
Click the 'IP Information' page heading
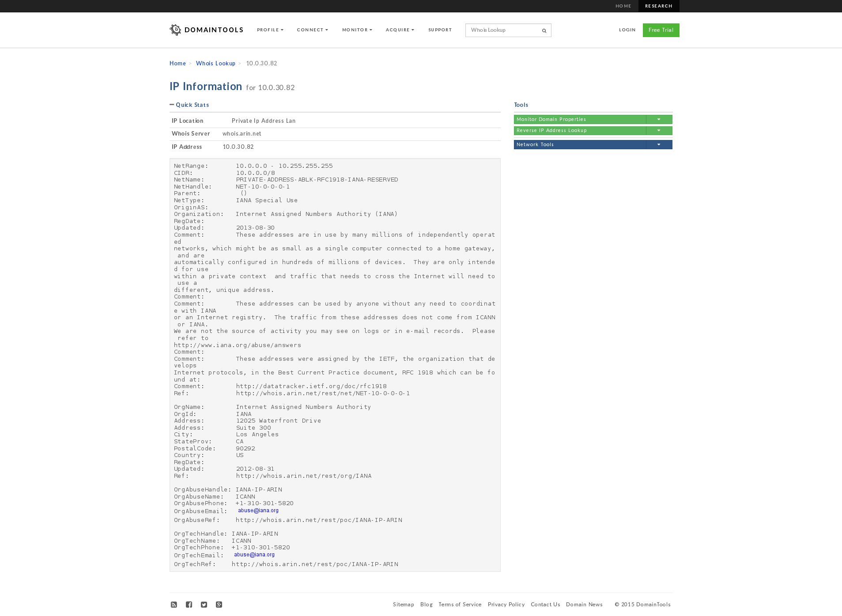pos(206,87)
